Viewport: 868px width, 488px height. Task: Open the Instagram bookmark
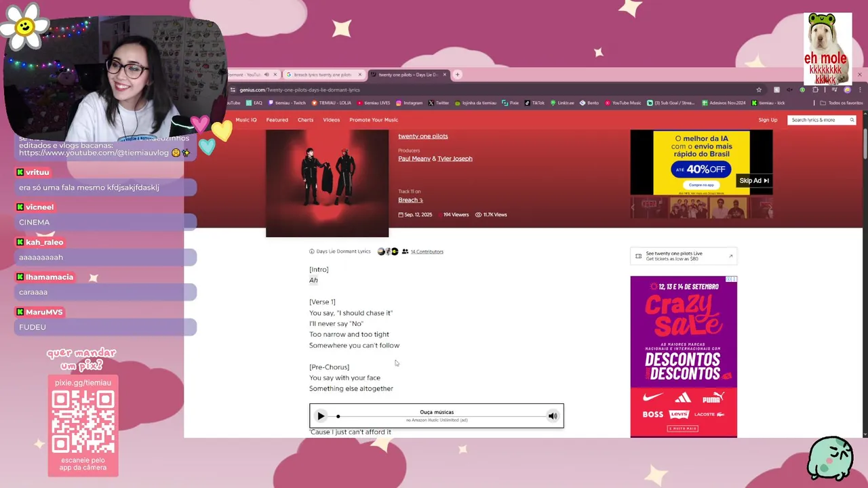[x=410, y=103]
